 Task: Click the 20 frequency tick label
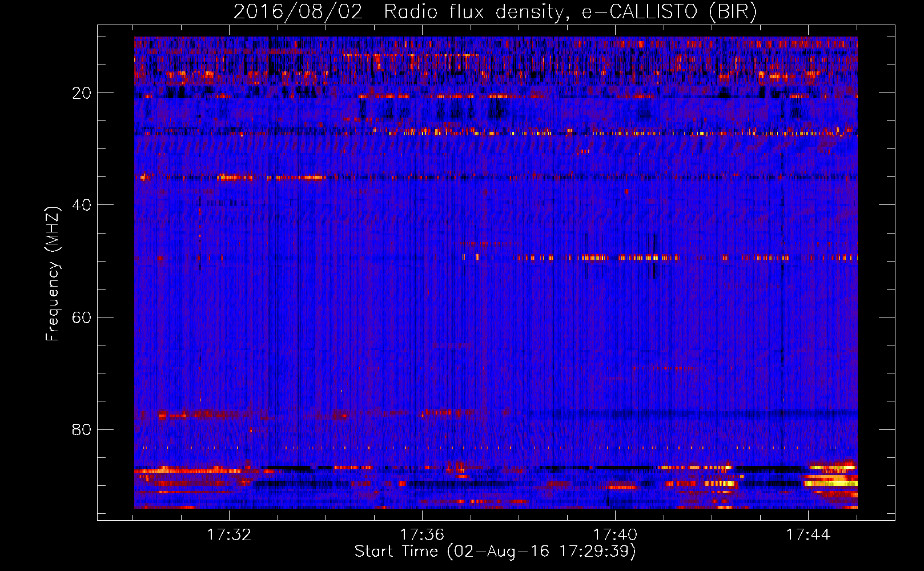point(82,93)
